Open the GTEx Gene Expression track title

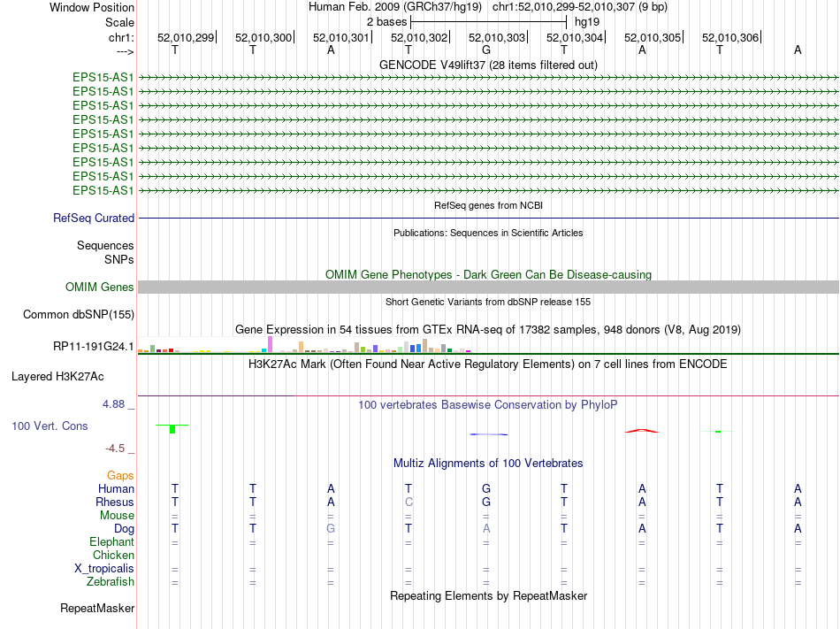(488, 329)
